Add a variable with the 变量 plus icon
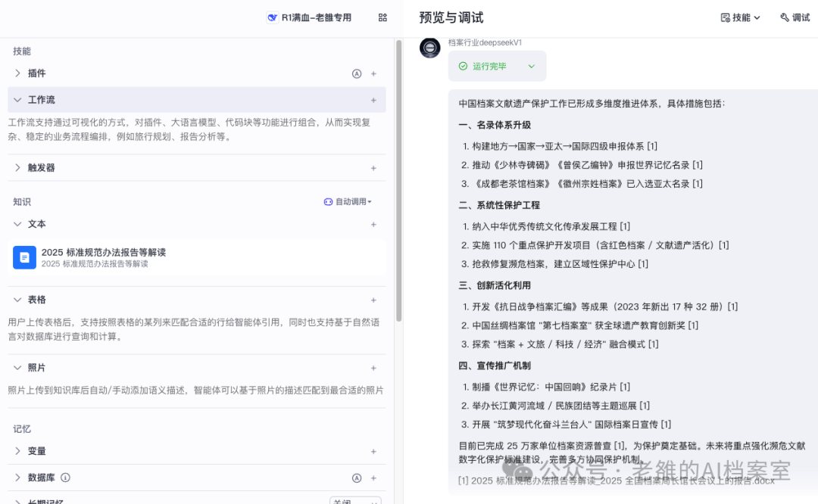The width and height of the screenshot is (818, 504). coord(373,451)
